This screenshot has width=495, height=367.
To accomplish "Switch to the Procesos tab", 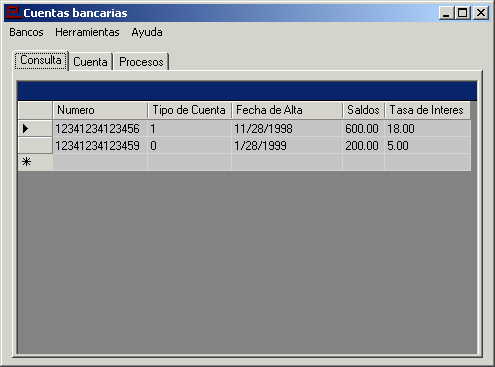I will tap(141, 62).
